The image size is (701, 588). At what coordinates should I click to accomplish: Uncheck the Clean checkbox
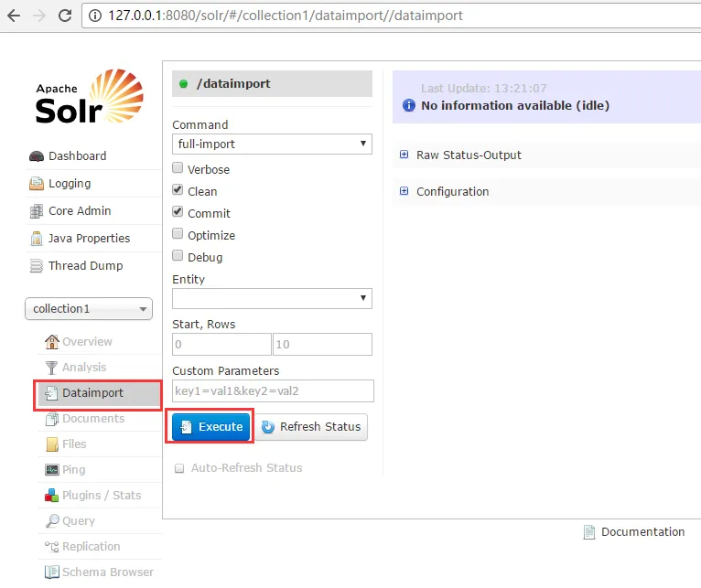pyautogui.click(x=178, y=189)
